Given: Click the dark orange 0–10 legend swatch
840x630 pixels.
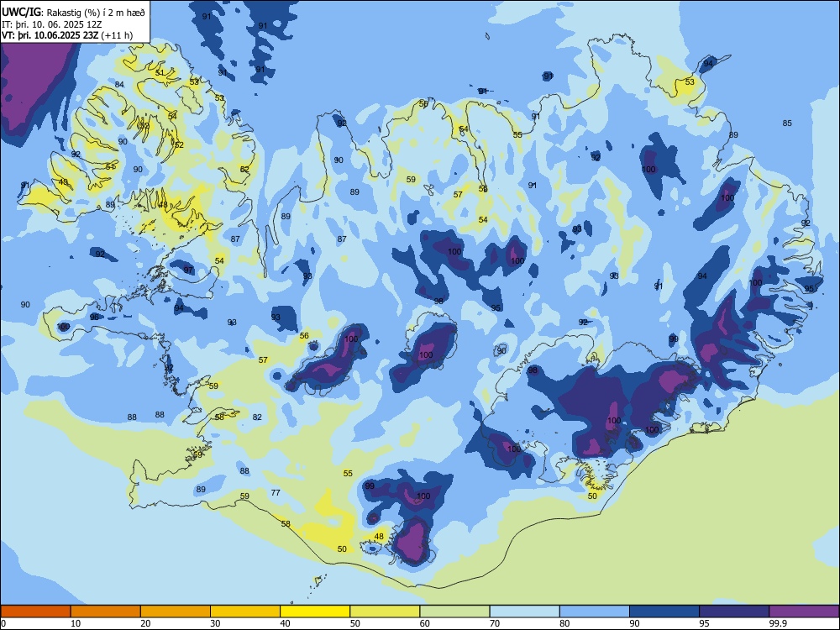Looking at the screenshot, I should [35, 612].
